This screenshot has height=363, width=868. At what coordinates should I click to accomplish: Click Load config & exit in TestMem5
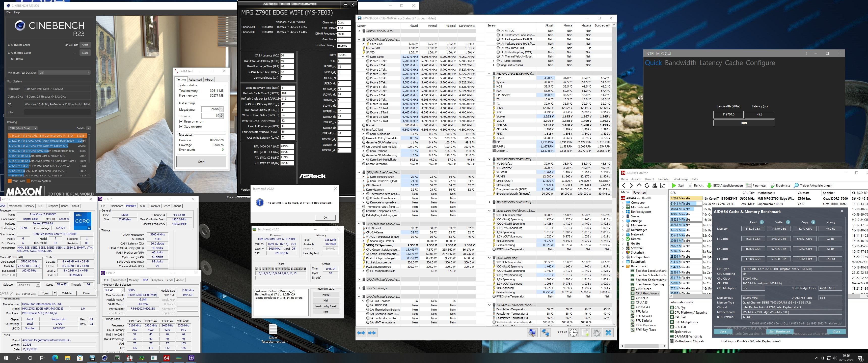point(325,306)
